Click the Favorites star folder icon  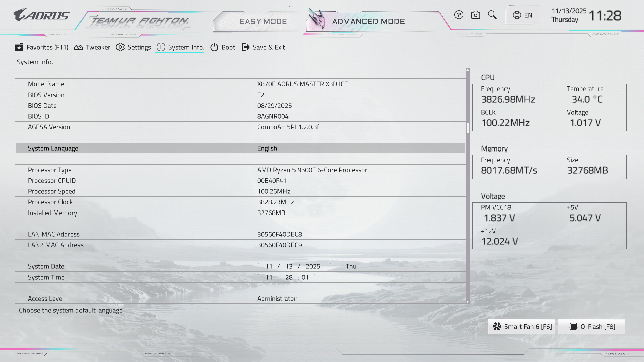[x=19, y=47]
